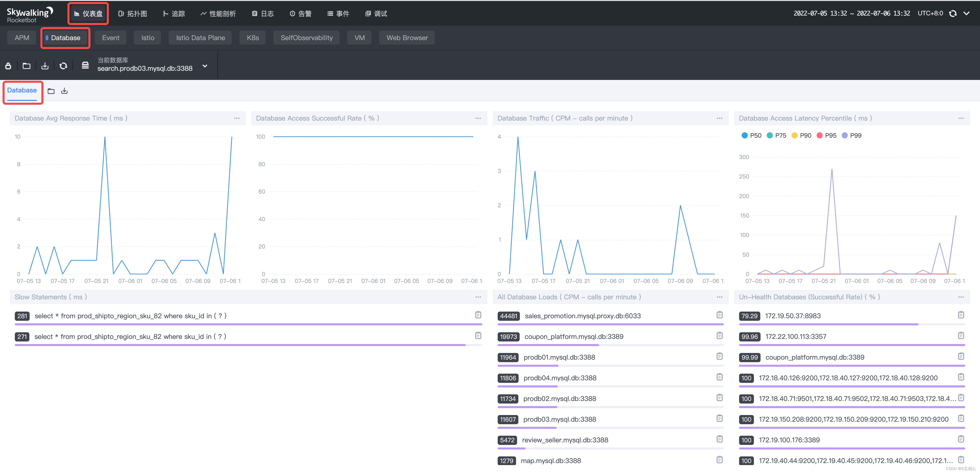The image size is (980, 473).
Task: Click the download icon next to Database tab
Action: 64,91
